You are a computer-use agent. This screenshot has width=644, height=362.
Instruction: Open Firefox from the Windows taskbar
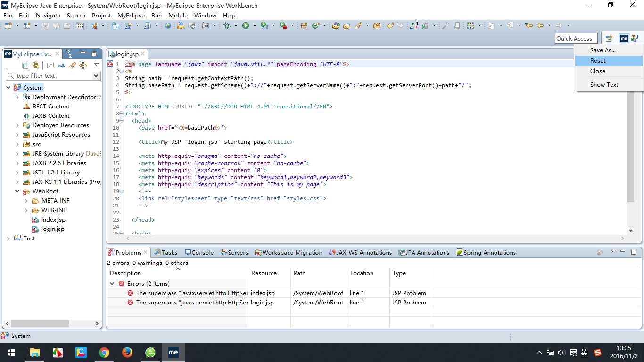(127, 352)
